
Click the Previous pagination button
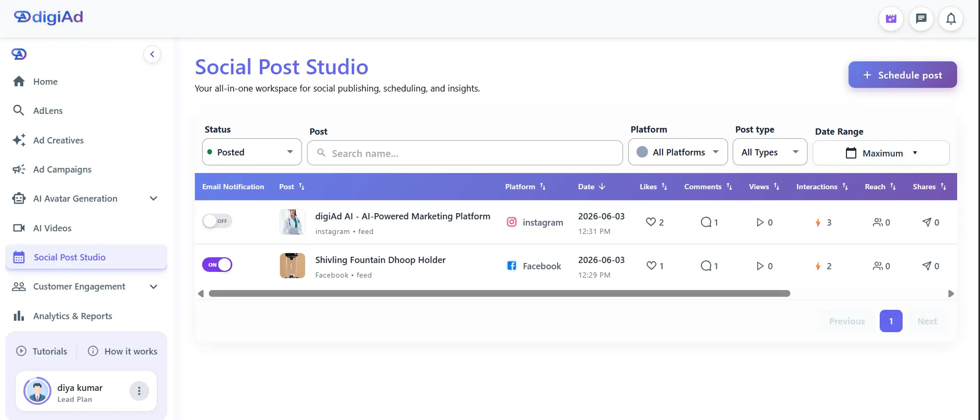847,321
